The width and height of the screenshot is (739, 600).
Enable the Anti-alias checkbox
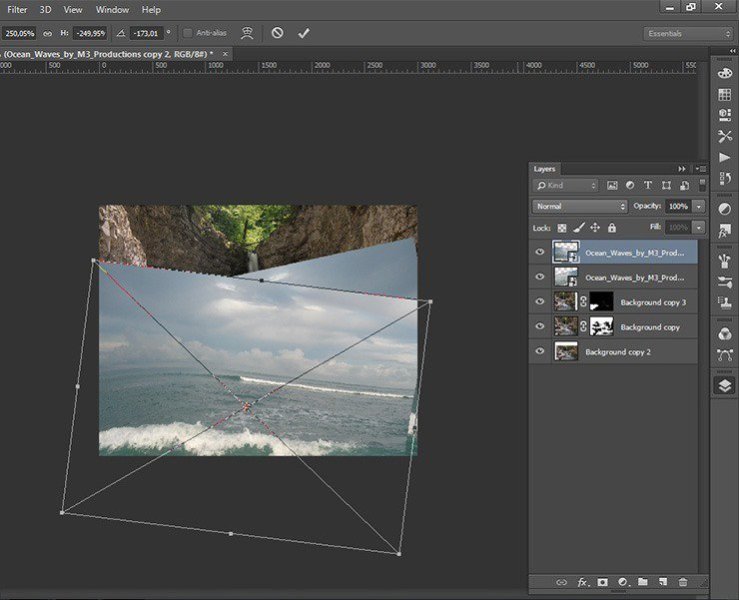tap(188, 33)
